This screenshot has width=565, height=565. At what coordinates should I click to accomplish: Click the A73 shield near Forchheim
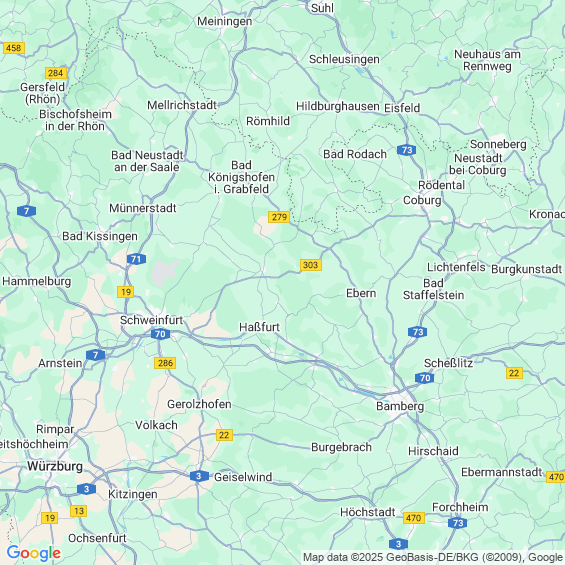click(458, 522)
